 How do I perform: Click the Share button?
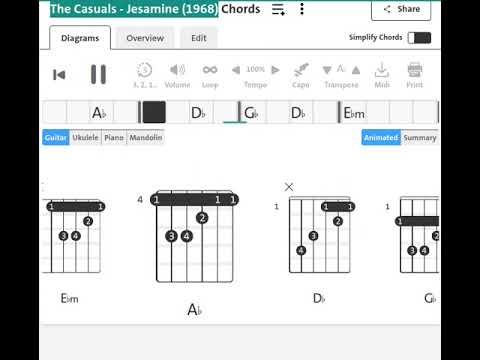[401, 10]
